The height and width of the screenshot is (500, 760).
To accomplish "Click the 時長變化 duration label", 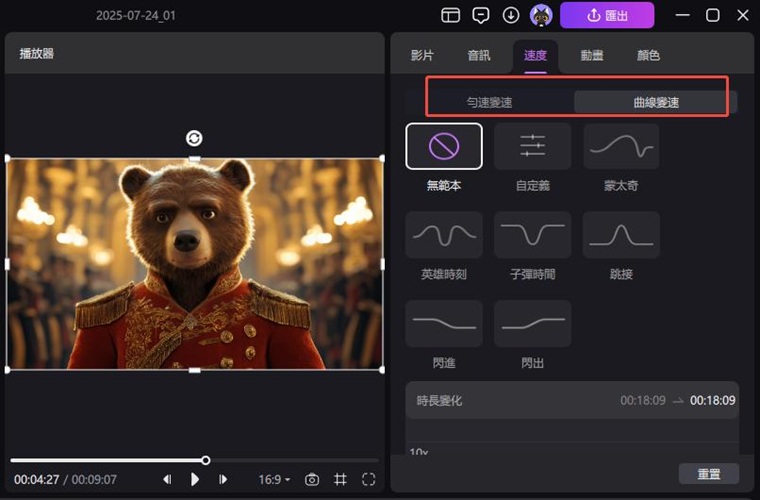I will coord(439,401).
